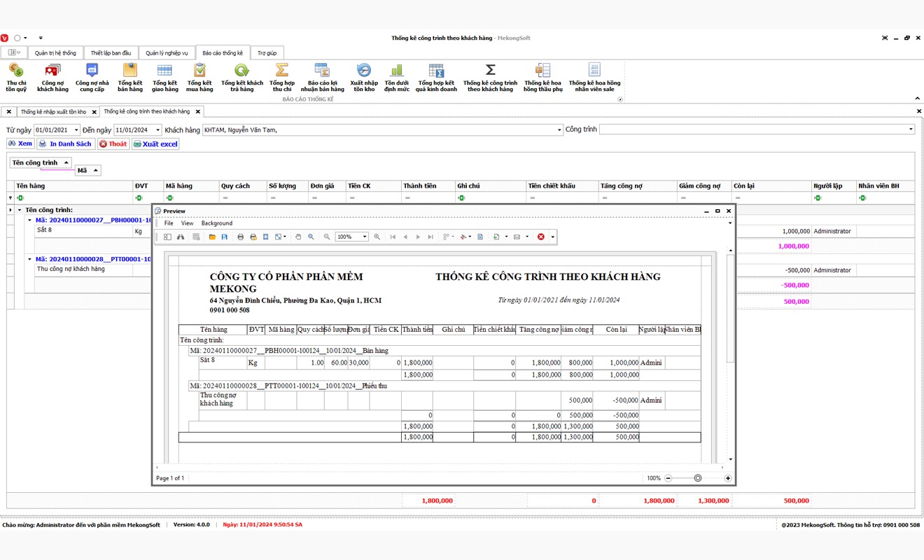
Task: Click Tổng kết bán hàng ribbon icon
Action: (x=130, y=77)
